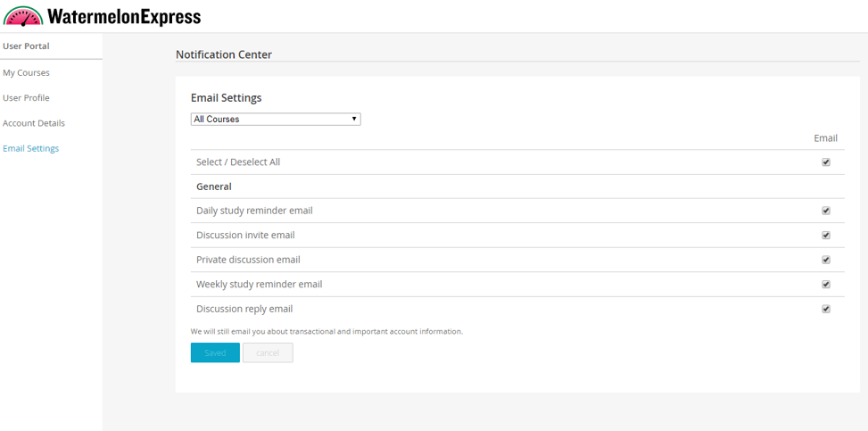Viewport: 868px width, 431px height.
Task: Click the blue Saved button
Action: pos(215,352)
